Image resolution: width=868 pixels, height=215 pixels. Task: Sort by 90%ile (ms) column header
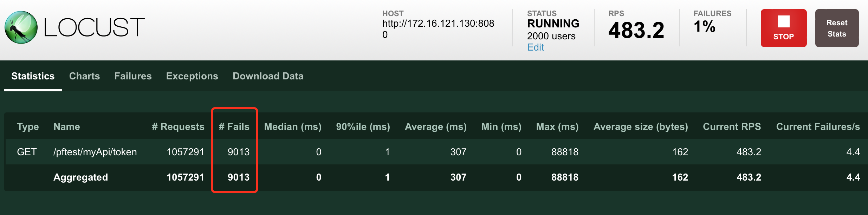coord(363,127)
